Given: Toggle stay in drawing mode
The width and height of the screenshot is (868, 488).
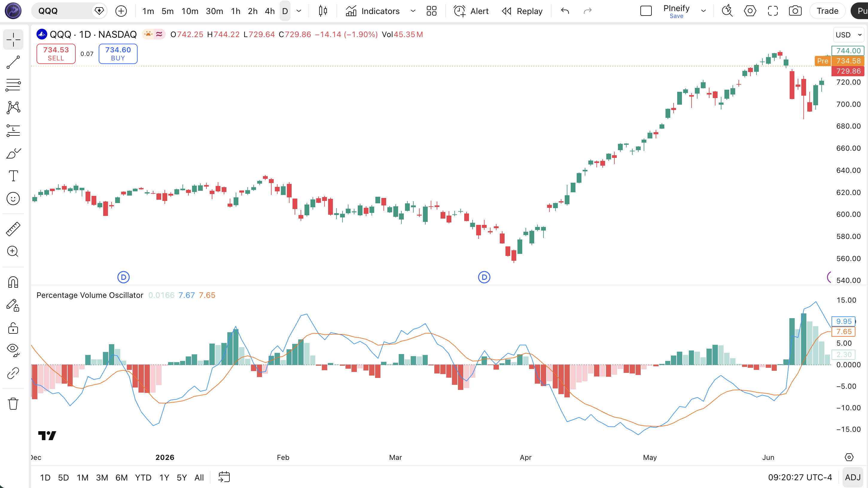Looking at the screenshot, I should coord(13,305).
